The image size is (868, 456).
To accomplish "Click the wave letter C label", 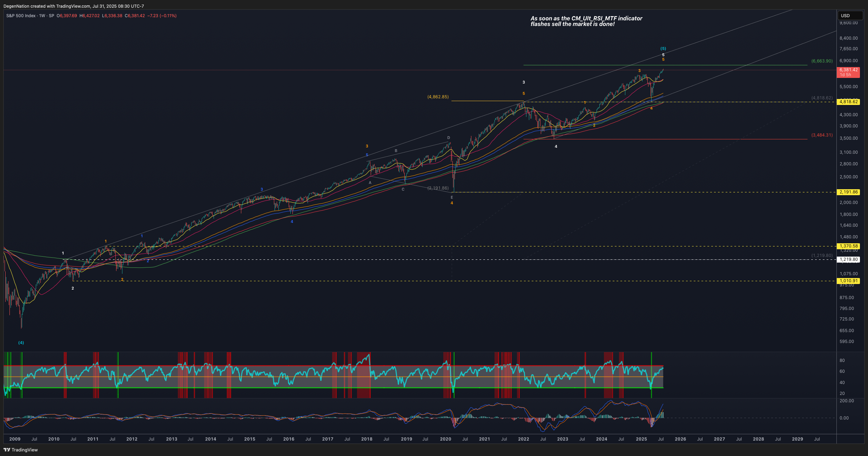I will [x=403, y=189].
